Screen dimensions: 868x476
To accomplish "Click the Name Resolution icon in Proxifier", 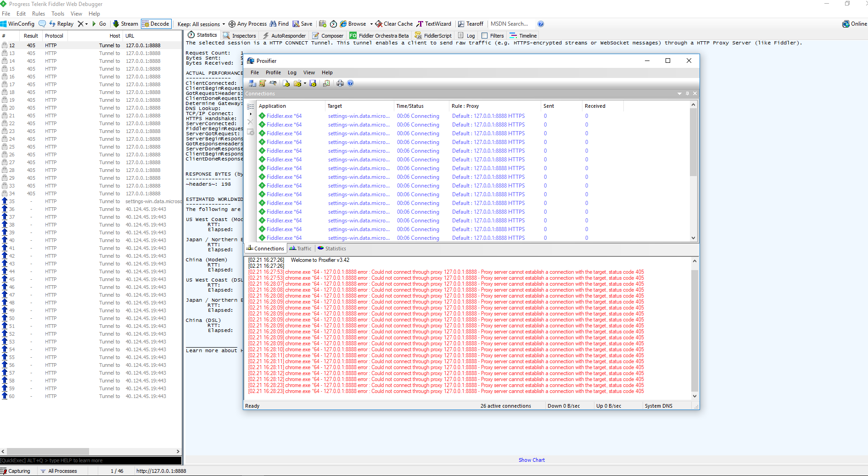I will pyautogui.click(x=273, y=83).
